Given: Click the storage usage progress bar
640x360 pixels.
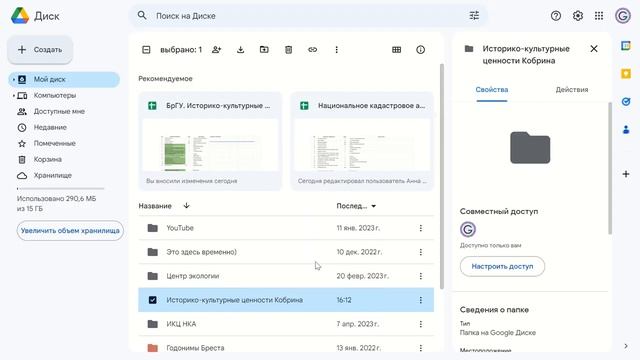Looking at the screenshot, I should [x=60, y=189].
